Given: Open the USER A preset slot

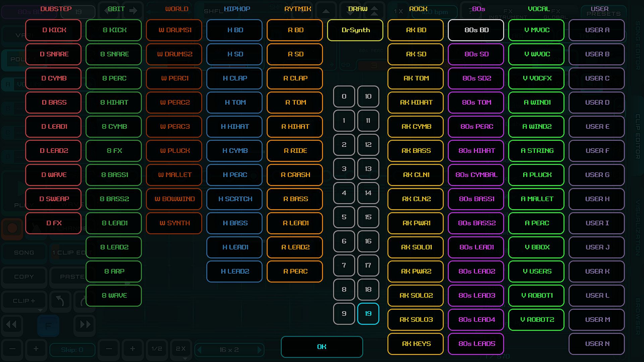Looking at the screenshot, I should coord(597,30).
